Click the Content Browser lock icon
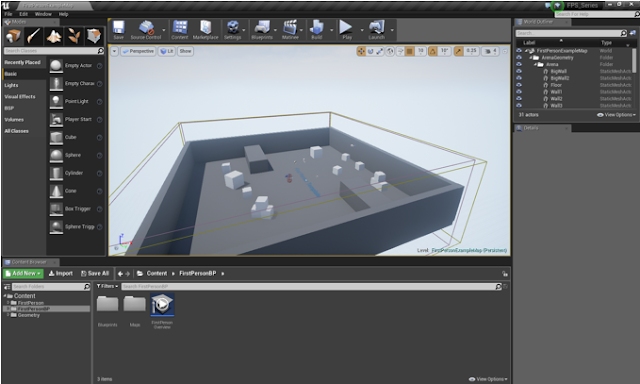This screenshot has height=384, width=640. (x=505, y=274)
